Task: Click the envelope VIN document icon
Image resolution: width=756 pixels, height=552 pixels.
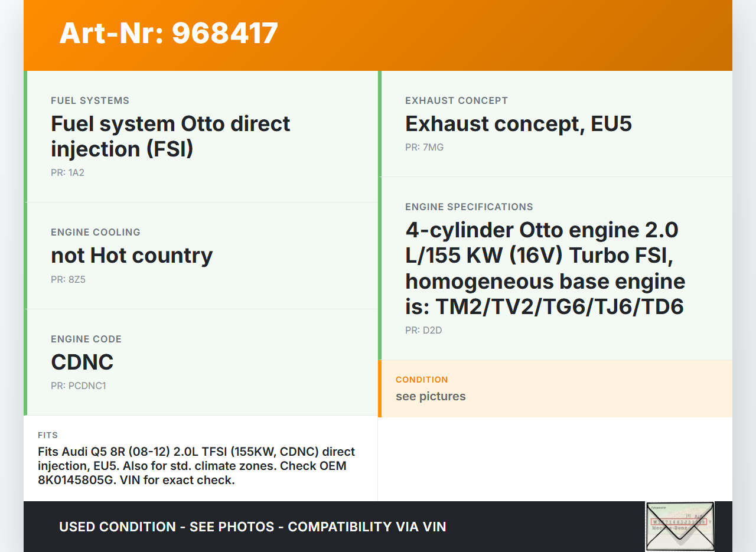Action: pyautogui.click(x=680, y=525)
